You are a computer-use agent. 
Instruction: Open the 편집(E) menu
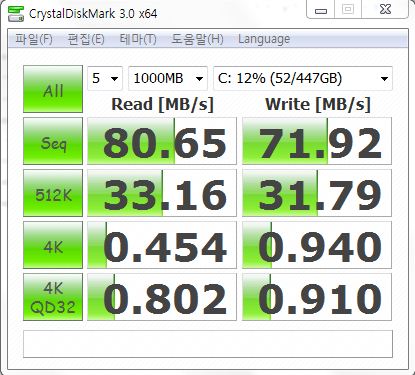86,39
